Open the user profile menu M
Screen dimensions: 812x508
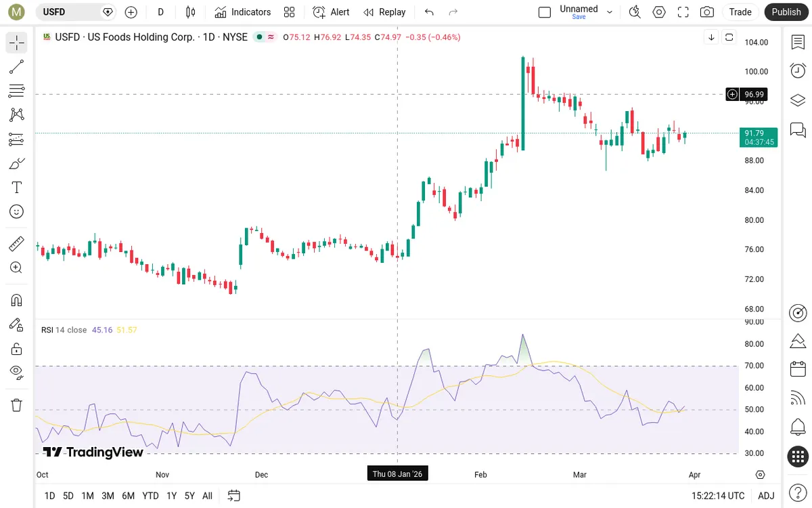17,12
